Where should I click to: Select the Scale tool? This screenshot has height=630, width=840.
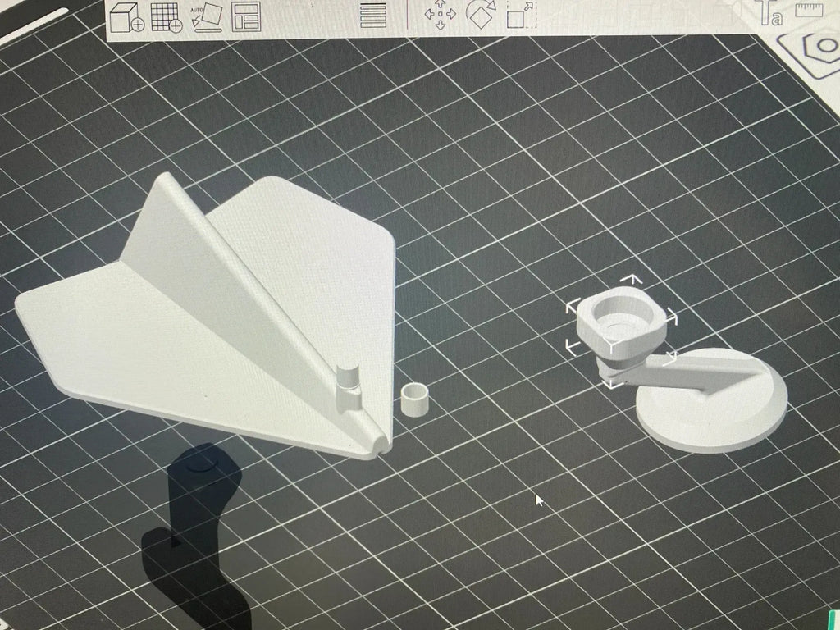tap(520, 15)
